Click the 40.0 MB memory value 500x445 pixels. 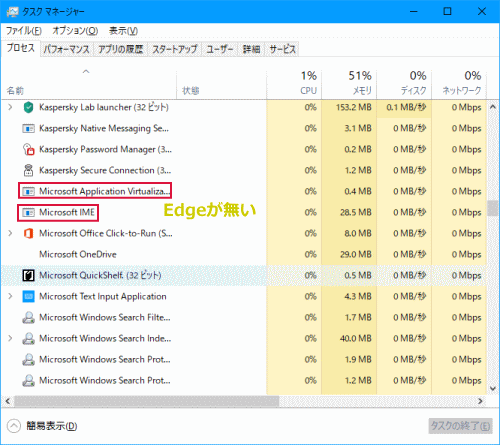coord(356,338)
